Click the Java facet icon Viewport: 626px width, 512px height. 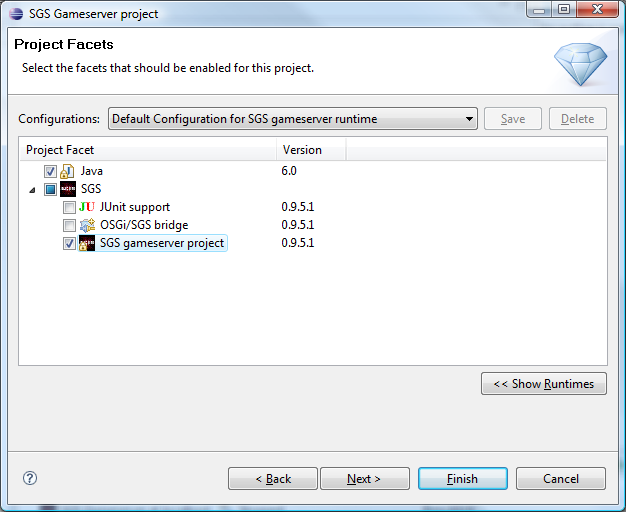[x=68, y=171]
